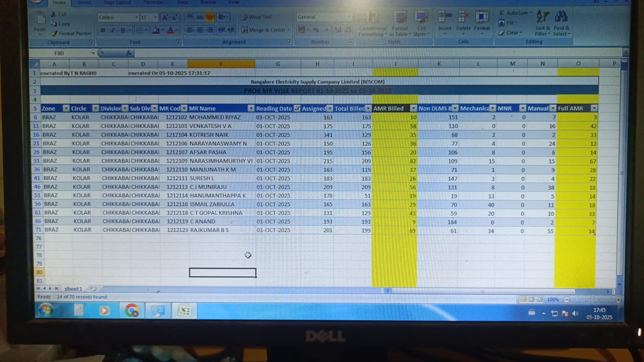Pick the yellow Fill Color swatch
This screenshot has height=362, width=644.
coord(156,30)
